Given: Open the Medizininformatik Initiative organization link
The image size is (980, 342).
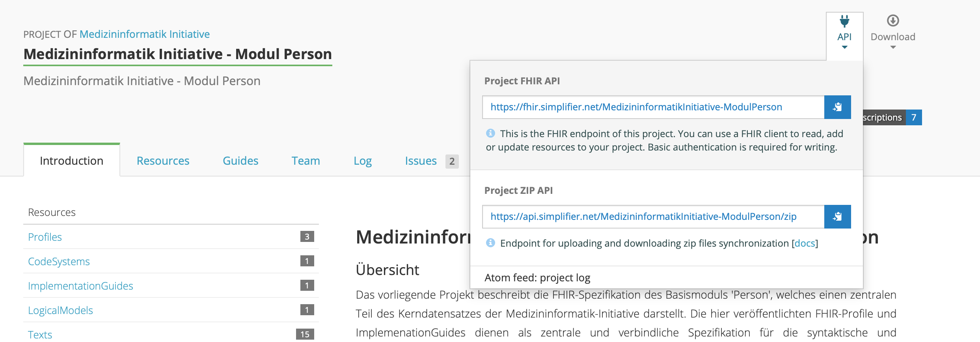Looking at the screenshot, I should tap(145, 34).
